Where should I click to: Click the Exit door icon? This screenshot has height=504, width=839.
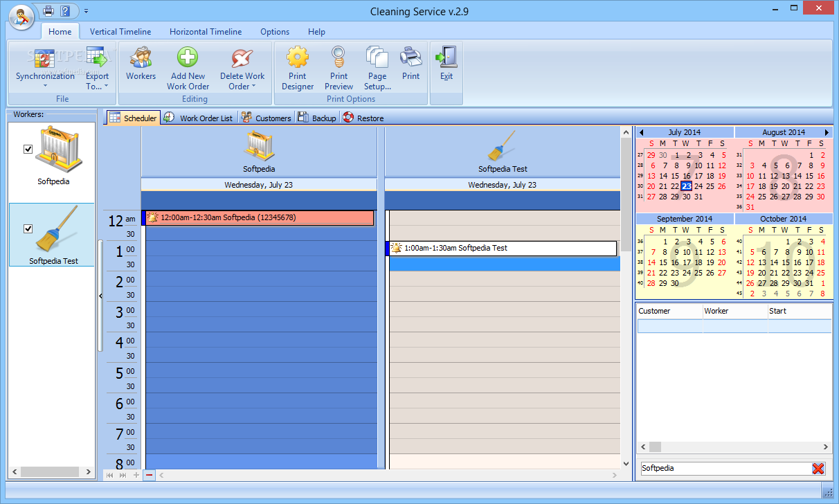tap(446, 57)
